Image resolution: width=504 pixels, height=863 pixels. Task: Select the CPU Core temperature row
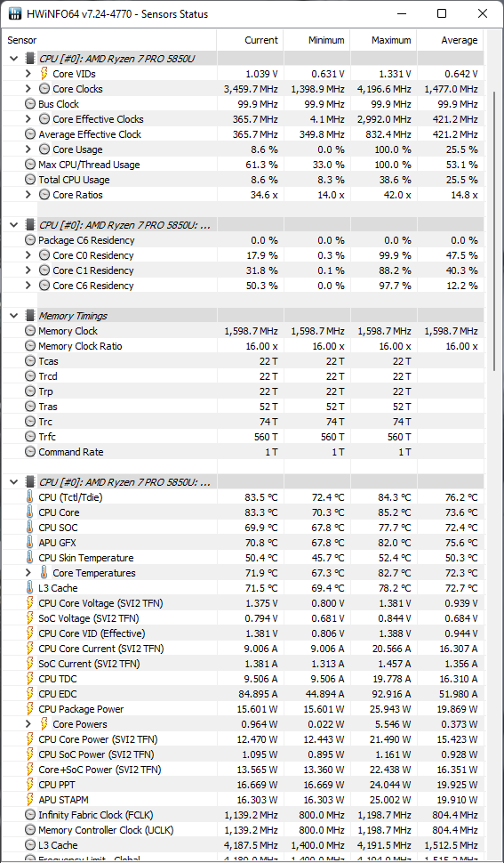tap(244, 512)
